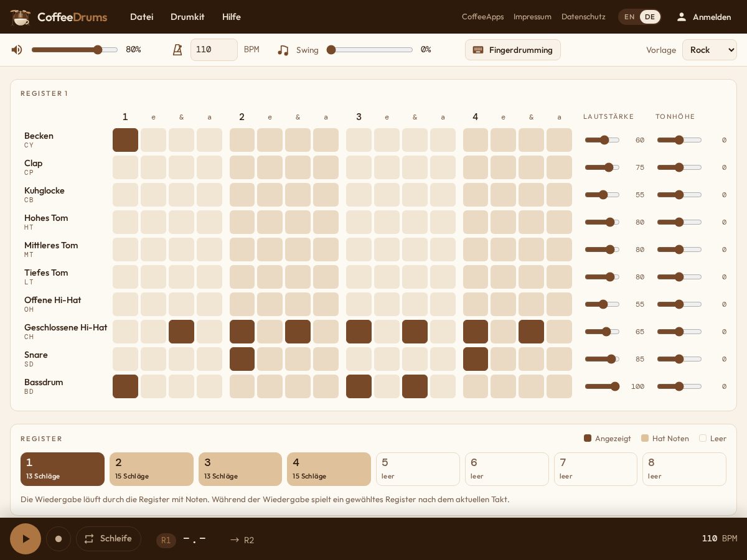This screenshot has width=747, height=560.
Task: Toggle Clap step on beat 1
Action: [x=125, y=167]
